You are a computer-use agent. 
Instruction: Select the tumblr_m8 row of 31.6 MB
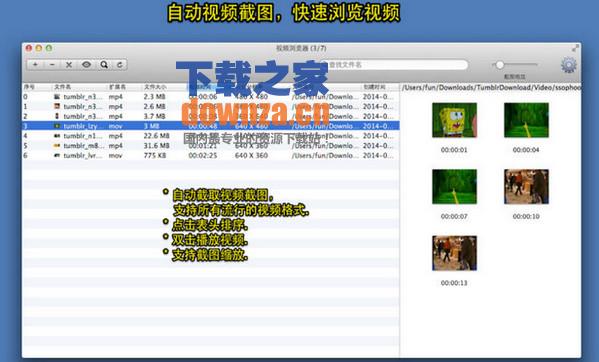(211, 145)
